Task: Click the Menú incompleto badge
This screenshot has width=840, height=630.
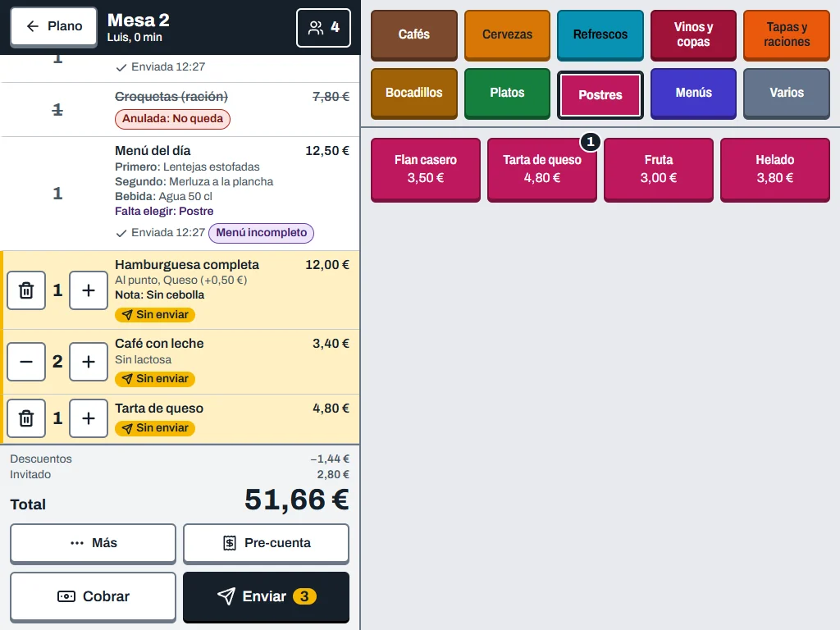Action: (262, 233)
